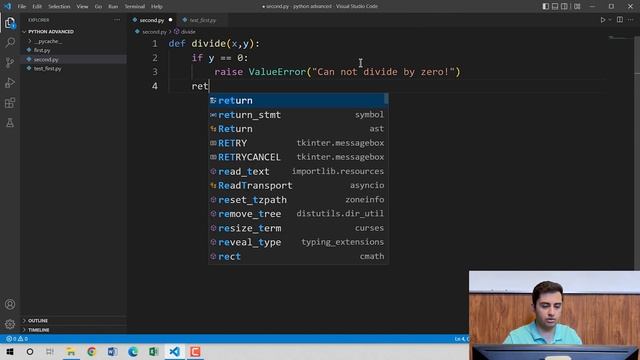Image resolution: width=640 pixels, height=360 pixels.
Task: Open the Go menu
Action: 98,7
